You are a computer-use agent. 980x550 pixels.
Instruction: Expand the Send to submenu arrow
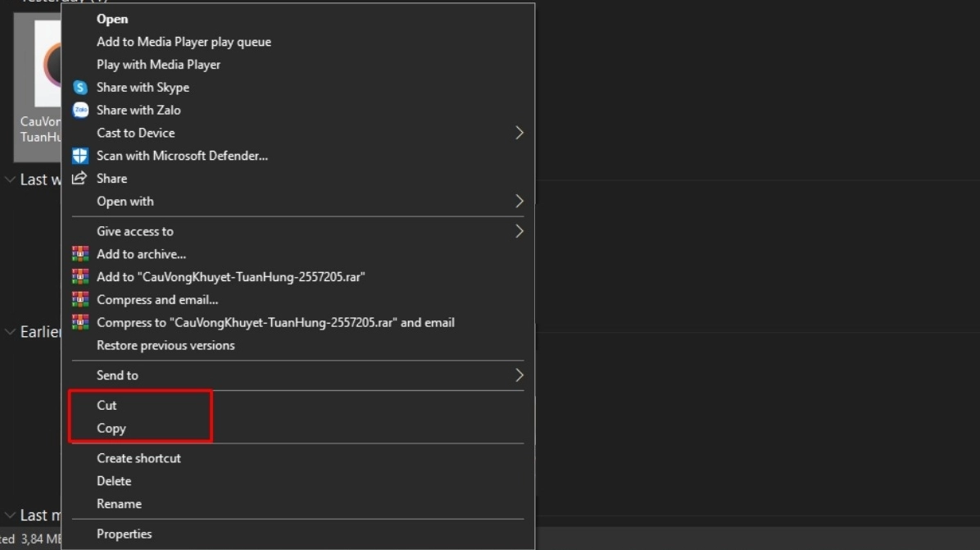(x=519, y=375)
